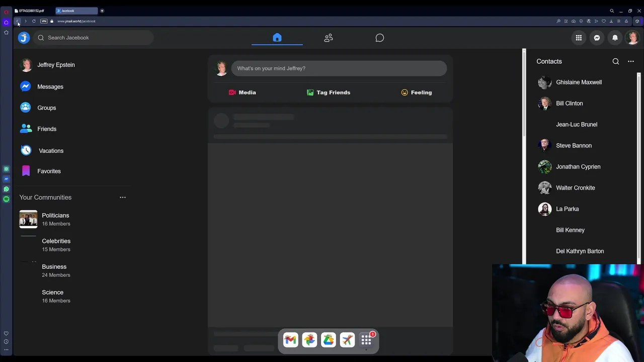Open the Contacts three-dot options menu
Screen dimensions: 644x362
point(631,61)
